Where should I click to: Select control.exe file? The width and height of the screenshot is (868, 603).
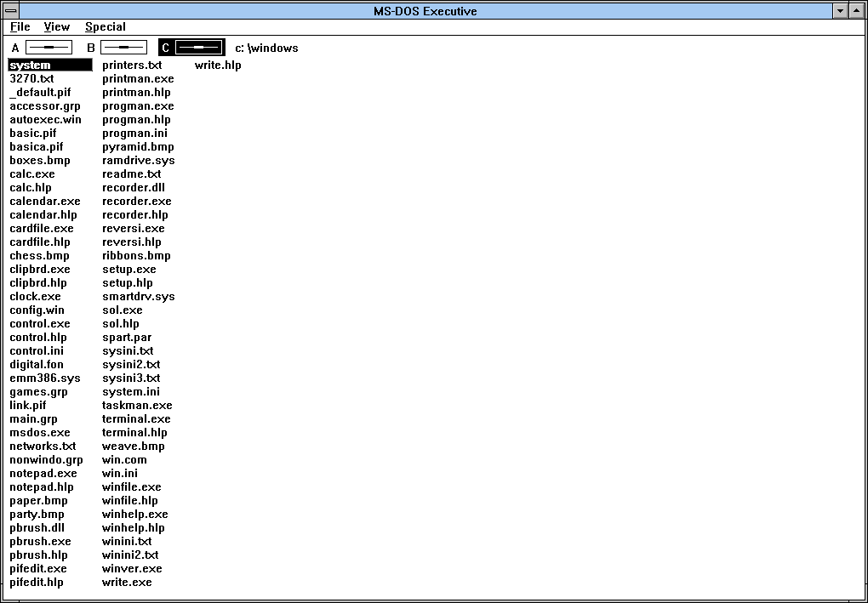click(x=40, y=324)
